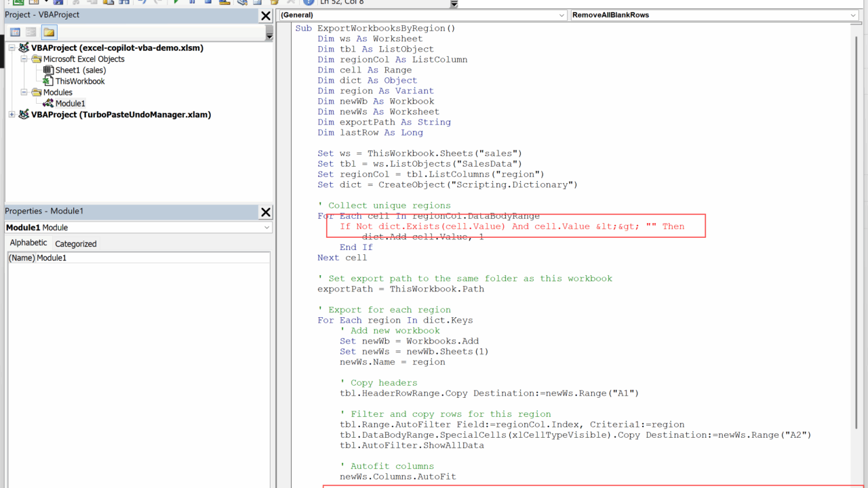
Task: Open the (General) object dropdown
Action: point(561,15)
